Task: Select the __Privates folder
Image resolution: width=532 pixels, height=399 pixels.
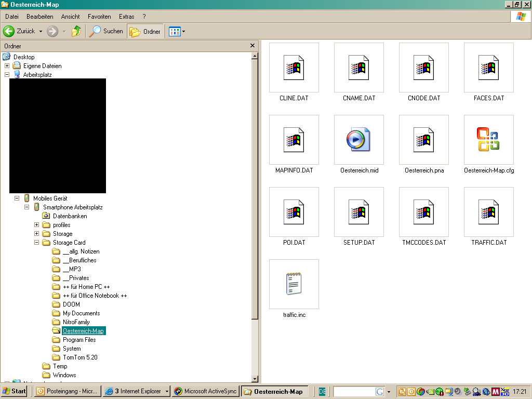Action: pyautogui.click(x=76, y=278)
